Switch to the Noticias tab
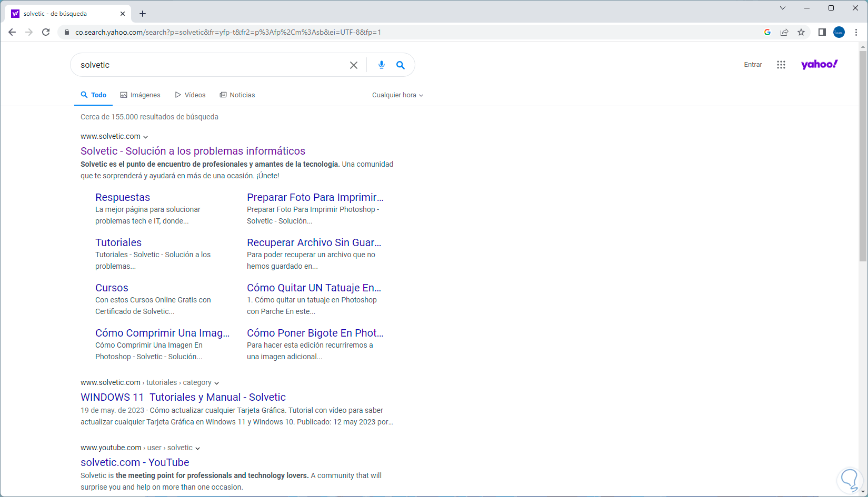Image resolution: width=868 pixels, height=497 pixels. pyautogui.click(x=237, y=95)
